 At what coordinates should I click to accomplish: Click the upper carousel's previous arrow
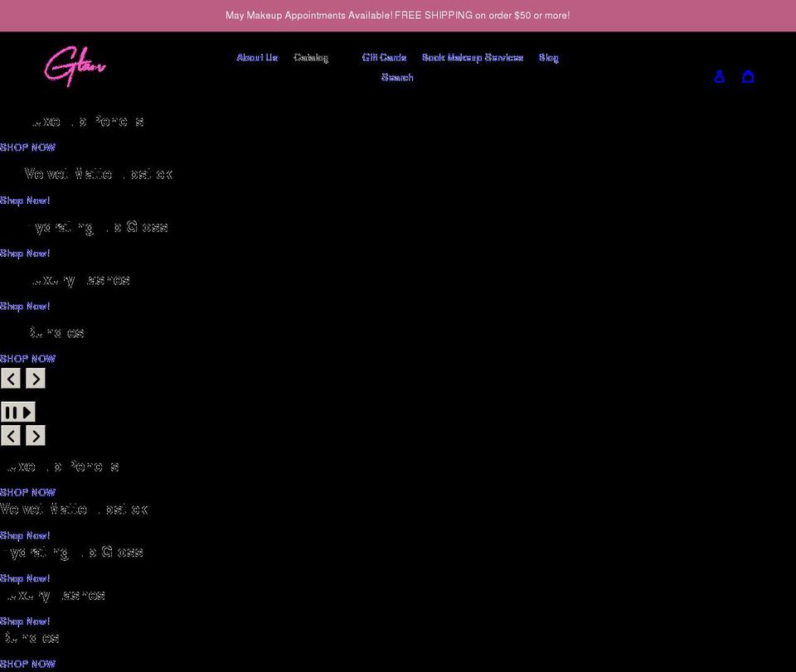click(10, 378)
